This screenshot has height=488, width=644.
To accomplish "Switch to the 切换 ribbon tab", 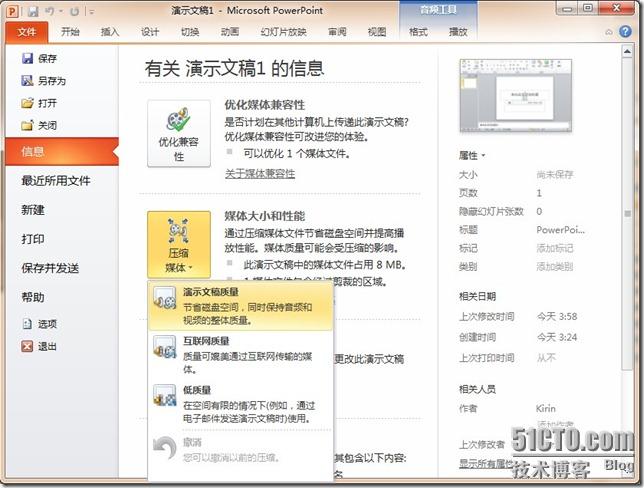I will tap(190, 32).
